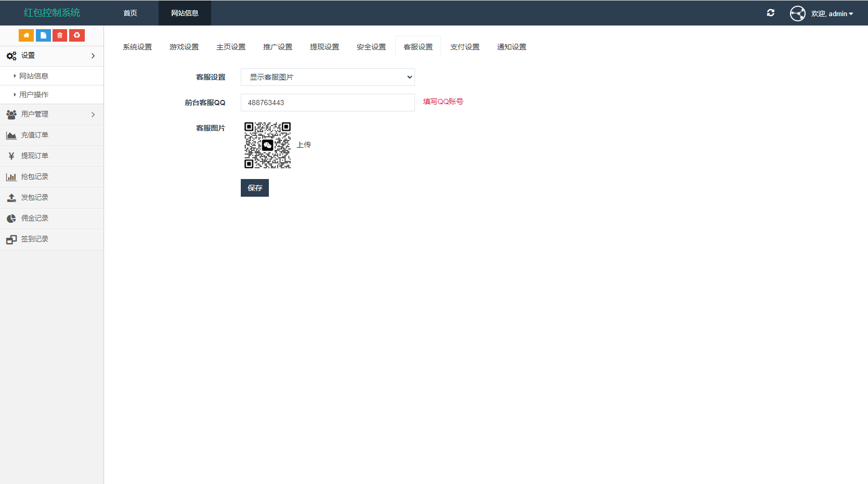Click the ¥ icon beside 提现订单

point(11,156)
